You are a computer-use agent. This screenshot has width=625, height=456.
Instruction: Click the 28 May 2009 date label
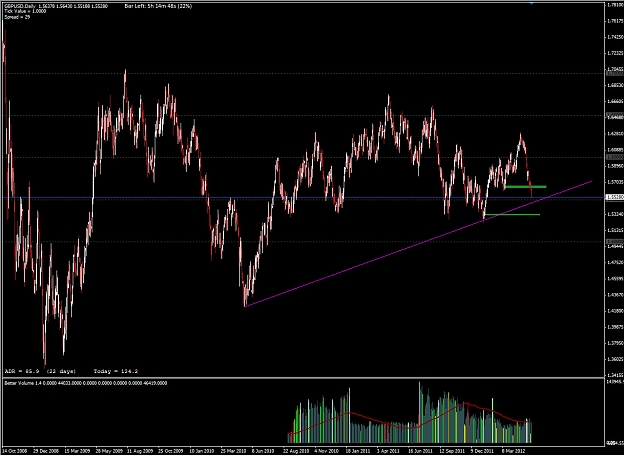click(x=109, y=450)
